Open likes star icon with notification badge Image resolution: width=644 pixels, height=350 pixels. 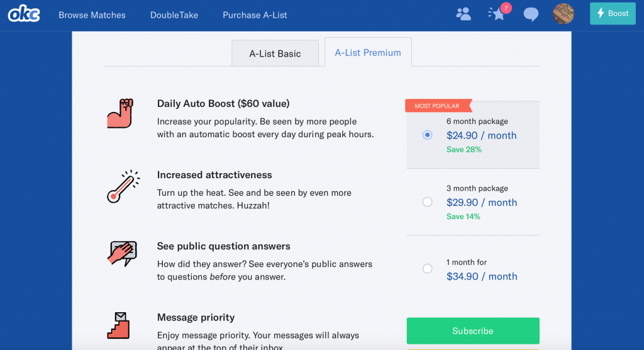(497, 14)
